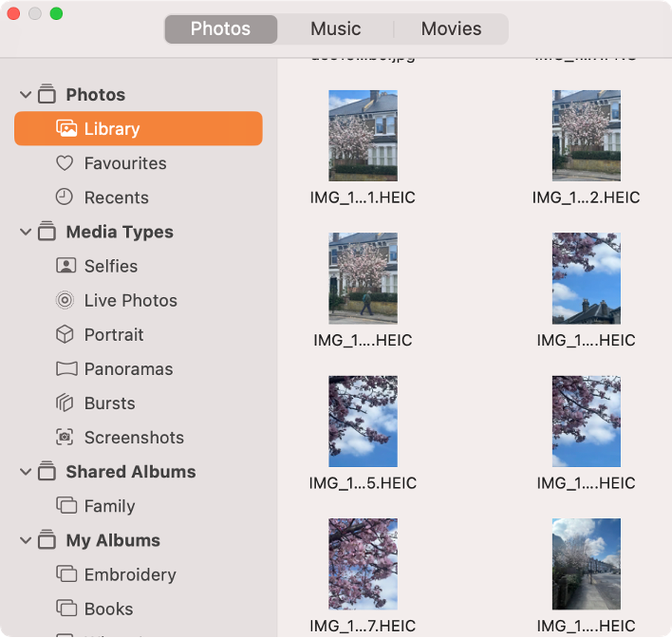The width and height of the screenshot is (672, 638).
Task: Select the IMG_1...7.HEIC pink blossom thumbnail
Action: (x=363, y=564)
